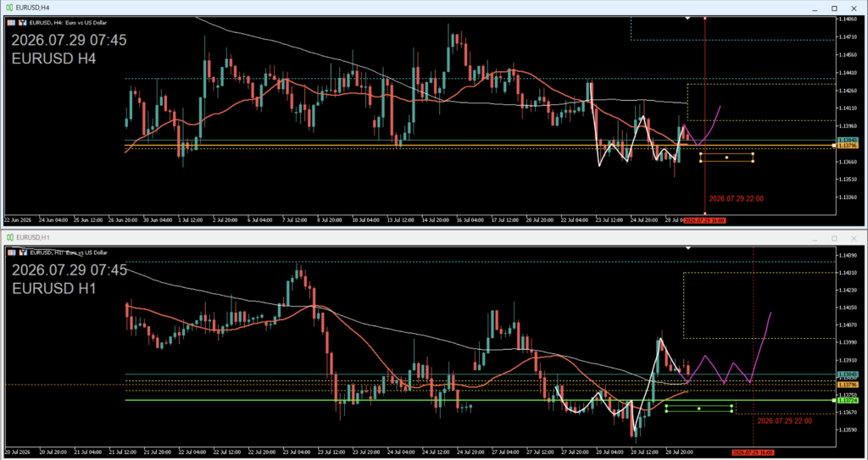Select the orange rectangle object in H4 chart
This screenshot has height=460, width=868.
click(x=726, y=158)
